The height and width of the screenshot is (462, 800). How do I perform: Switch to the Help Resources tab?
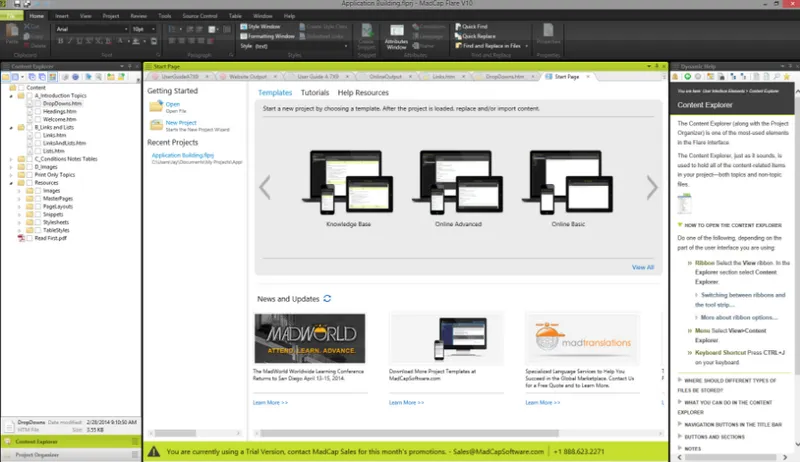[363, 92]
